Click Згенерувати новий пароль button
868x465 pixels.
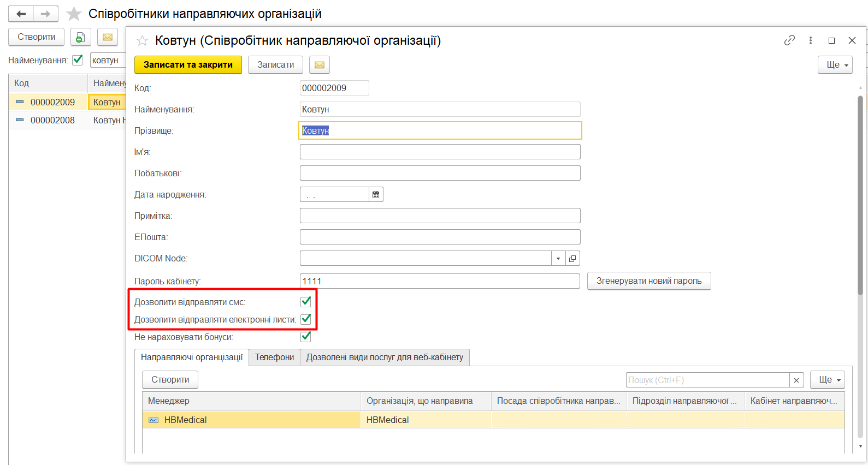[648, 281]
